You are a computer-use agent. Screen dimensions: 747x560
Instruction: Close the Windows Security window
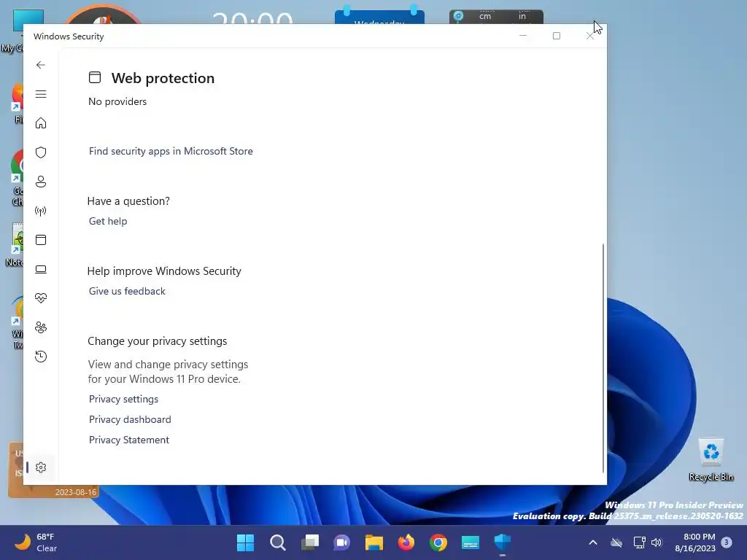589,36
